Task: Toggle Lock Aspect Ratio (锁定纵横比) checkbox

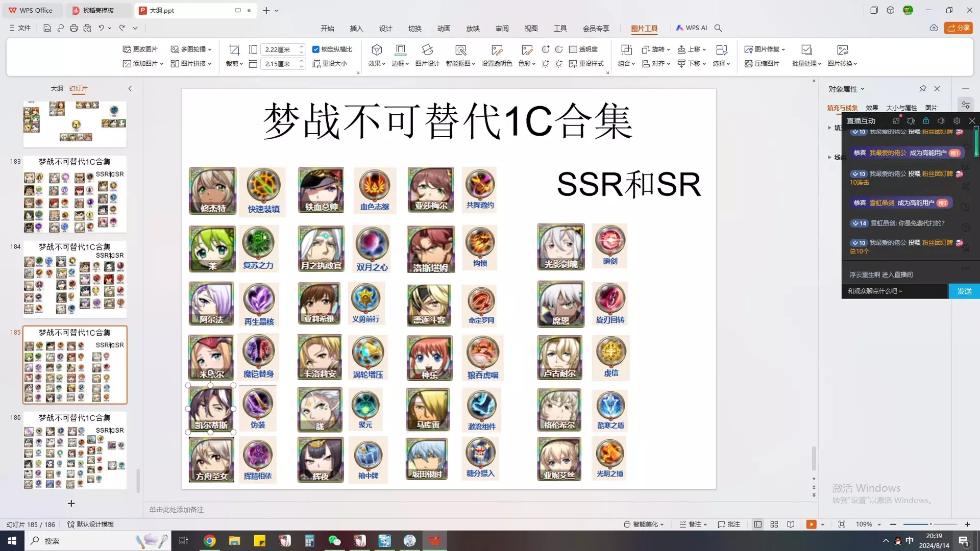Action: pyautogui.click(x=316, y=49)
